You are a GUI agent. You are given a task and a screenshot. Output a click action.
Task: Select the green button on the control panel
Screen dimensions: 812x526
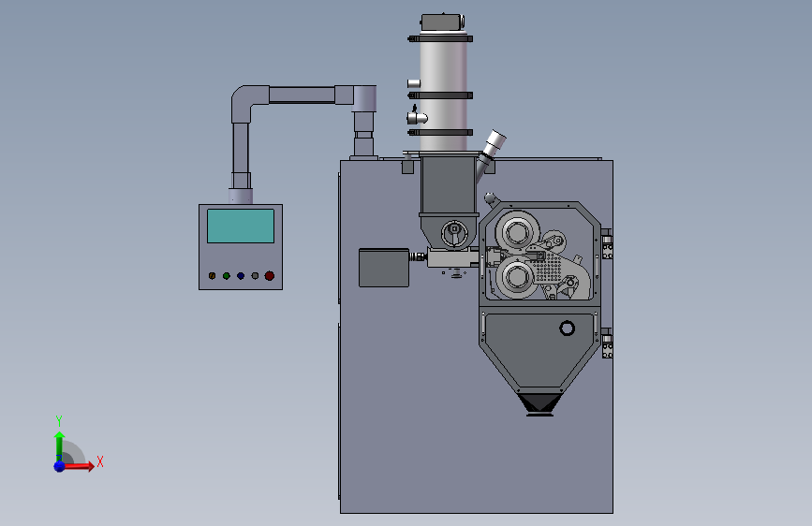point(227,276)
